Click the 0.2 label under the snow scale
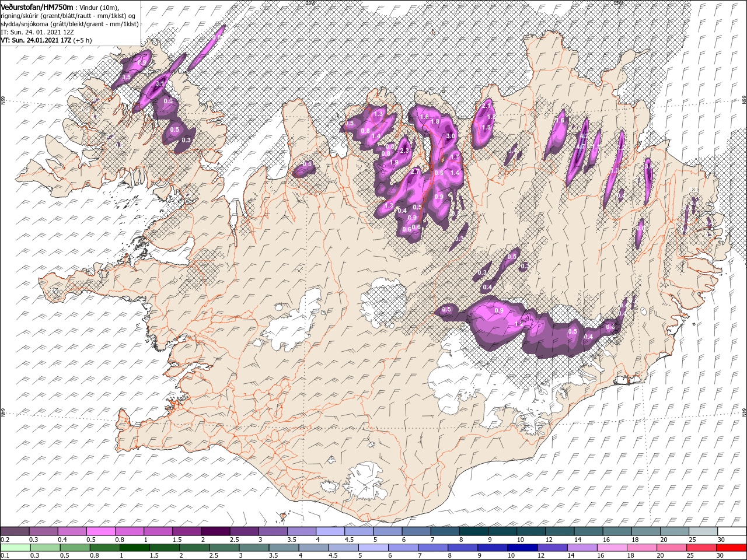The width and height of the screenshot is (747, 560). point(5,540)
